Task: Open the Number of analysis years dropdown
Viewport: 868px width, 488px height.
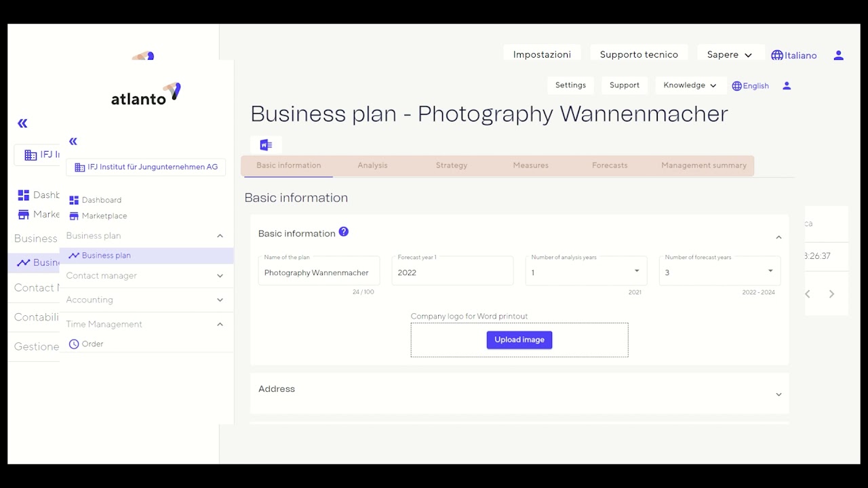Action: point(636,270)
